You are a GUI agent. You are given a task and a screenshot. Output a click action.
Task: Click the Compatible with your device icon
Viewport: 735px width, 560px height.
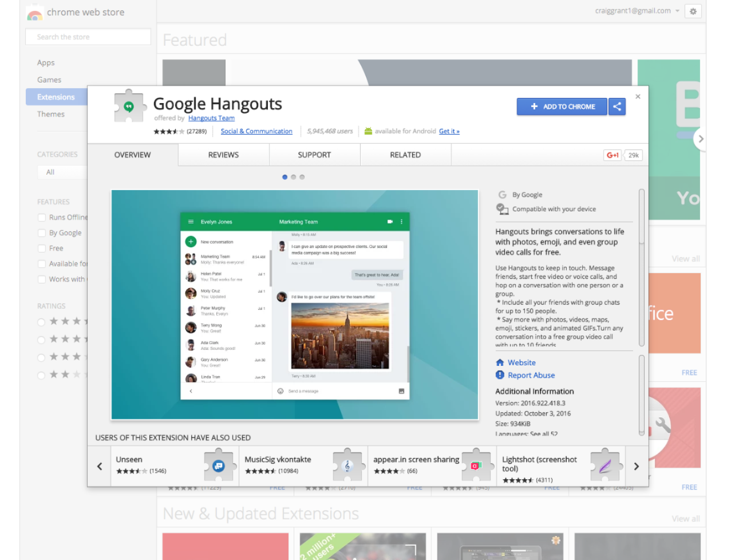(502, 209)
